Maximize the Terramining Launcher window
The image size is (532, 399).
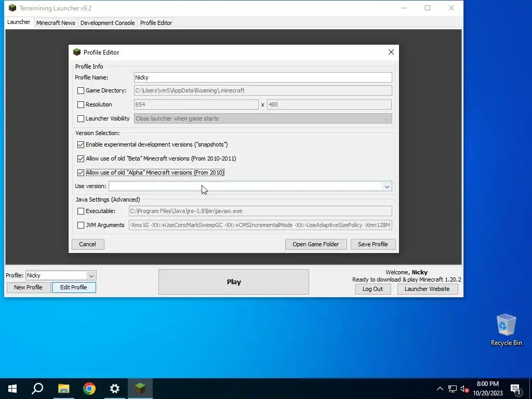pos(428,8)
